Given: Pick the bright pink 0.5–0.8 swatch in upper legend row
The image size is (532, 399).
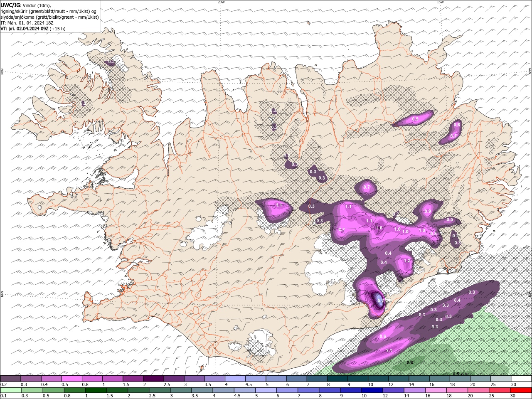Looking at the screenshot, I should tap(72, 379).
